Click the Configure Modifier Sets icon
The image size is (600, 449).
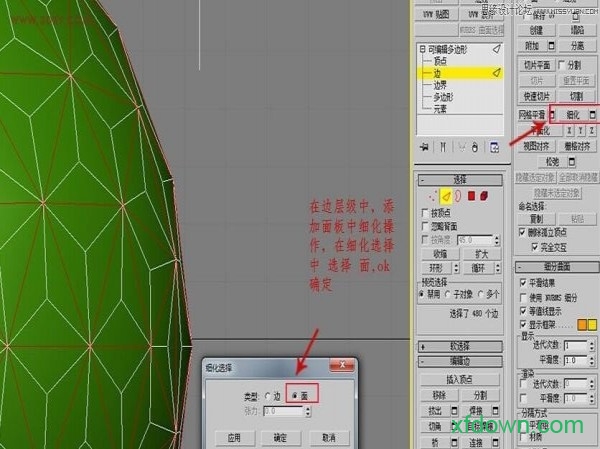493,146
